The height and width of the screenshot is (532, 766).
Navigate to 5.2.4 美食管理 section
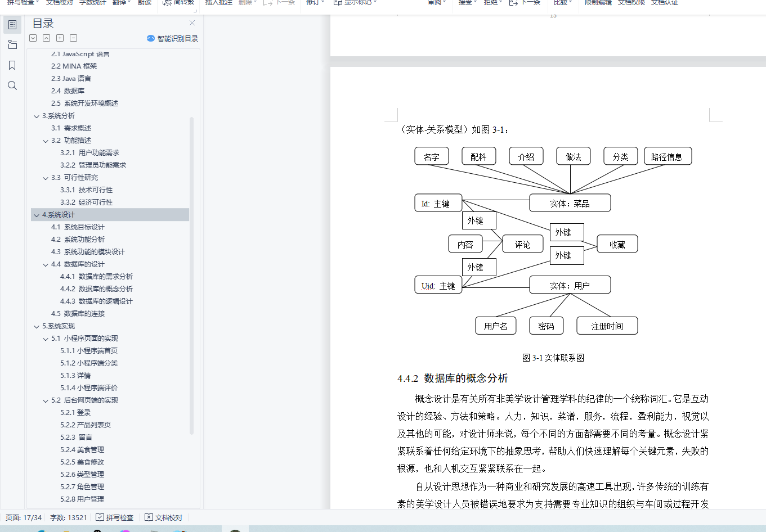[82, 450]
